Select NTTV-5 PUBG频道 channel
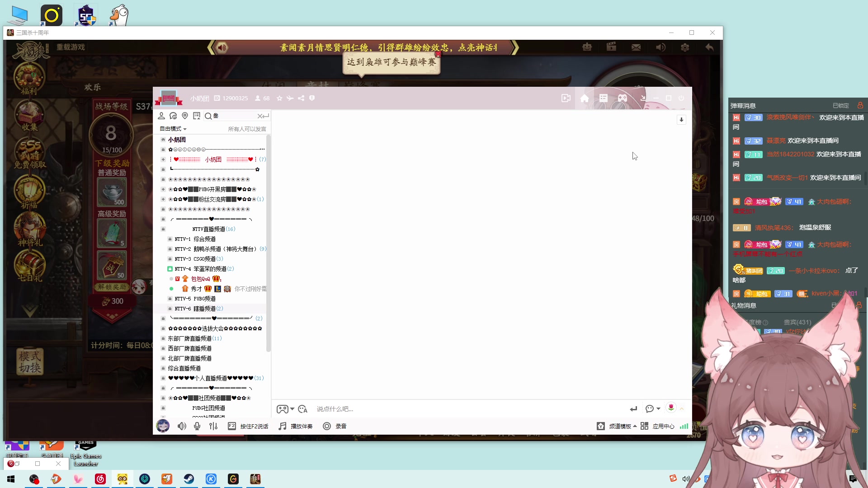Image resolution: width=868 pixels, height=488 pixels. 195,299
